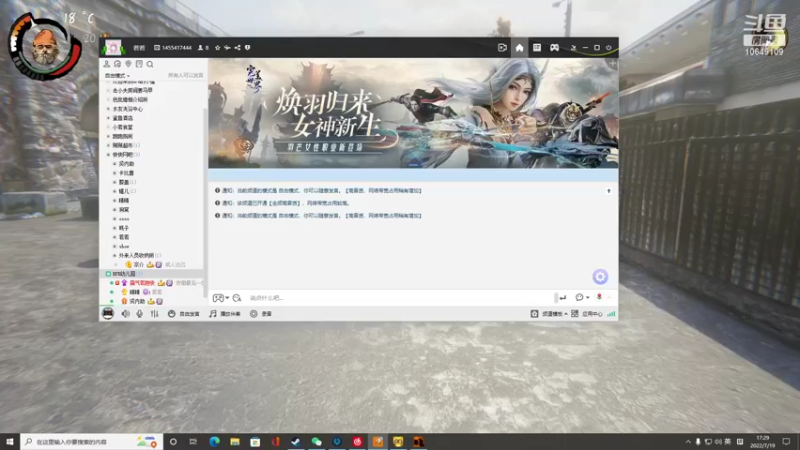Open the emoticon gamepad icon in chat bar

coord(218,297)
